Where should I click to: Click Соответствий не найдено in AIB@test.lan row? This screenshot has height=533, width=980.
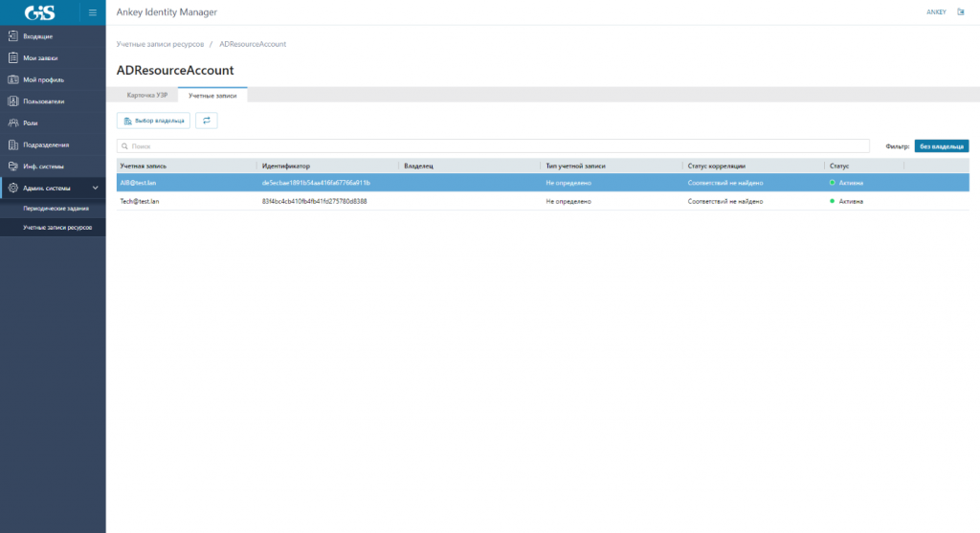[x=725, y=183]
